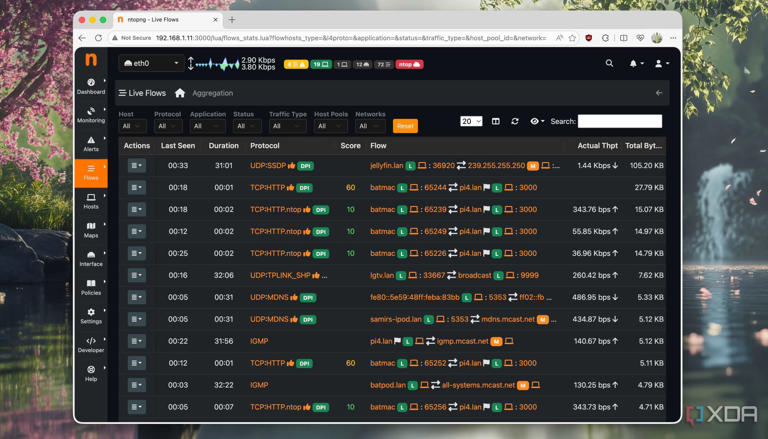Screen dimensions: 768x439
Task: Sort by Score column header
Action: click(350, 146)
